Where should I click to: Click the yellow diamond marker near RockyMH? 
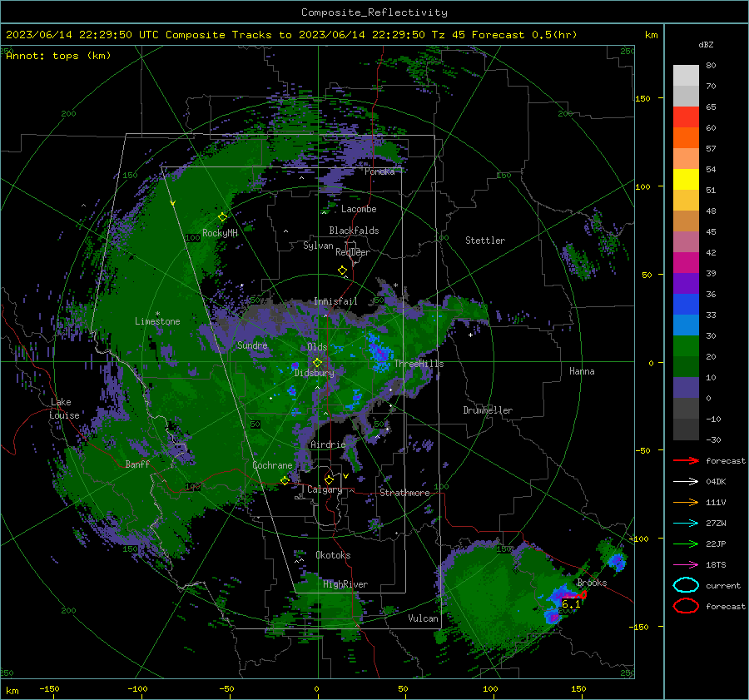[x=222, y=217]
